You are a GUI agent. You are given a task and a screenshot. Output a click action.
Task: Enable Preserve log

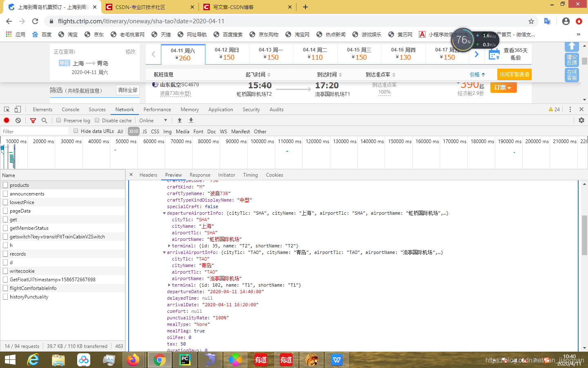58,120
